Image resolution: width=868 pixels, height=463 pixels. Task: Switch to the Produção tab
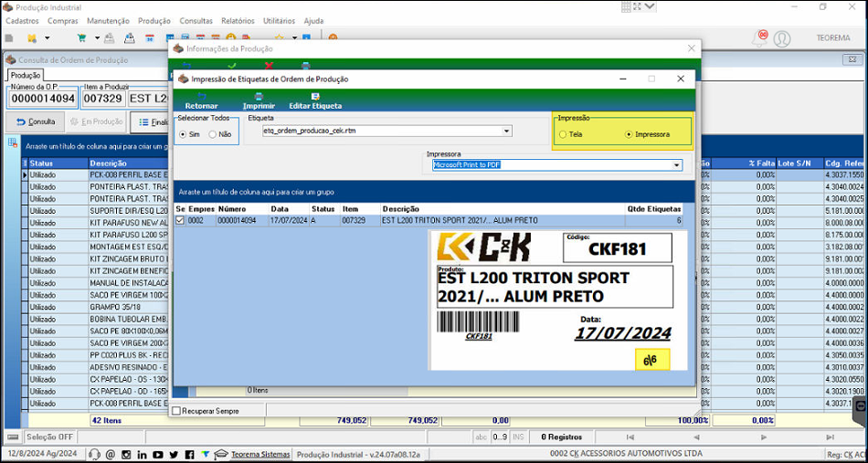(25, 75)
